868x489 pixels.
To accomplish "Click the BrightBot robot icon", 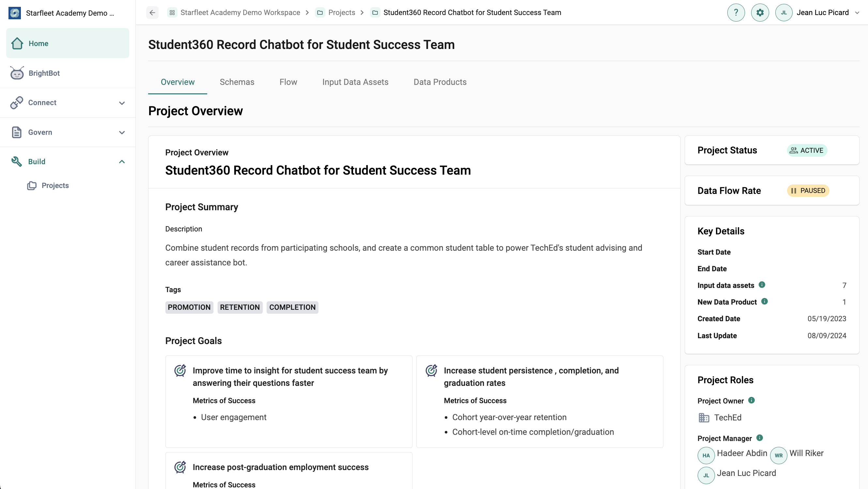I will (17, 73).
